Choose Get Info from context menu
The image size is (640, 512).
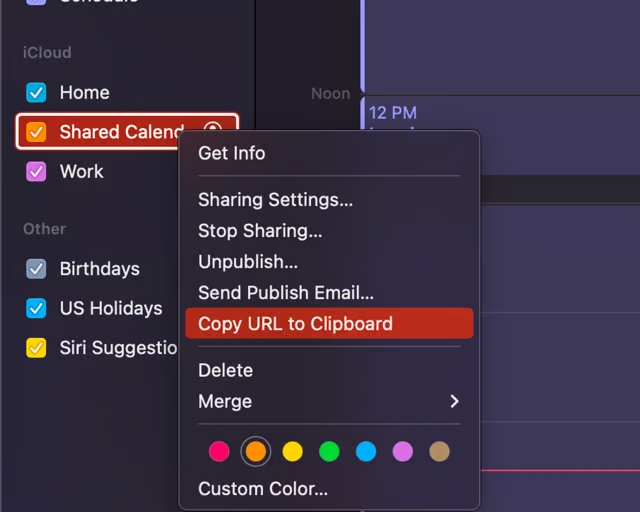[x=231, y=153]
